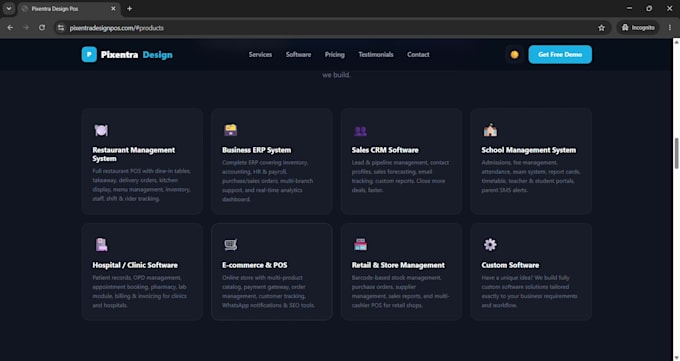The height and width of the screenshot is (361, 680).
Task: Go forward in browser history
Action: pos(26,28)
